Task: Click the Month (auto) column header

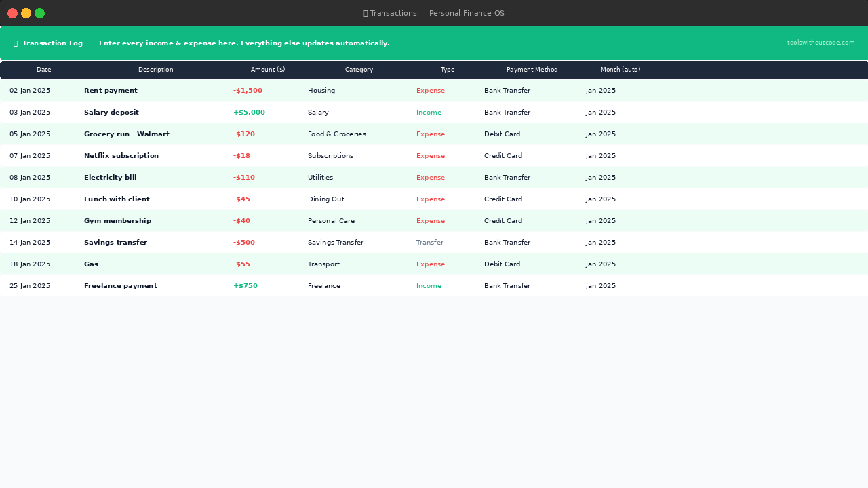Action: tap(620, 70)
